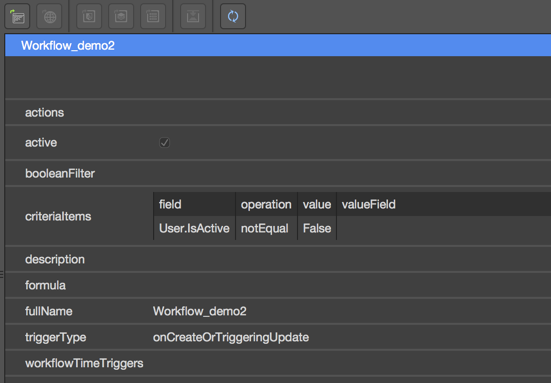Image resolution: width=551 pixels, height=383 pixels.
Task: Click the globe open-in-browser toolbar icon
Action: click(x=49, y=16)
